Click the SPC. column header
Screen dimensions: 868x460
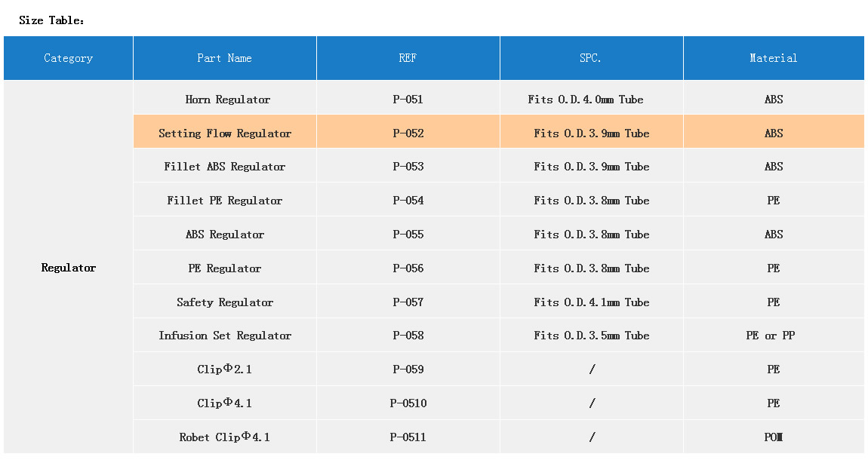[x=591, y=58]
